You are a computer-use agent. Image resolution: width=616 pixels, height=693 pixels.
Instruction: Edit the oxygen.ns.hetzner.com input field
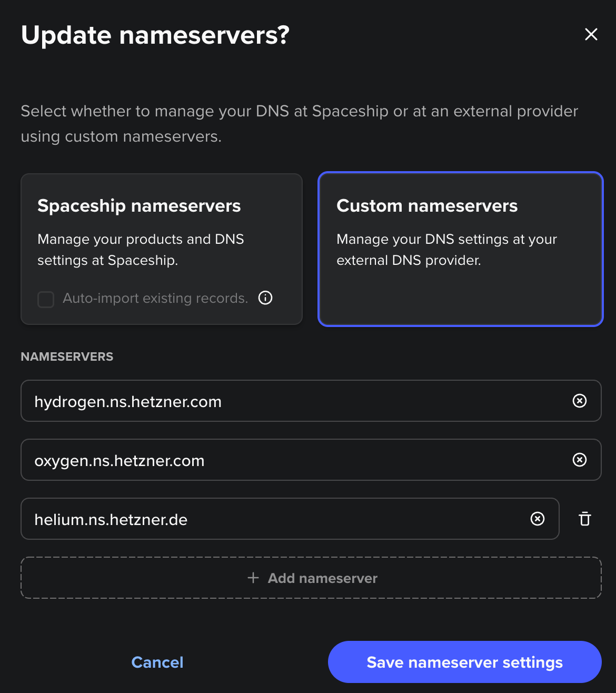tap(263, 460)
